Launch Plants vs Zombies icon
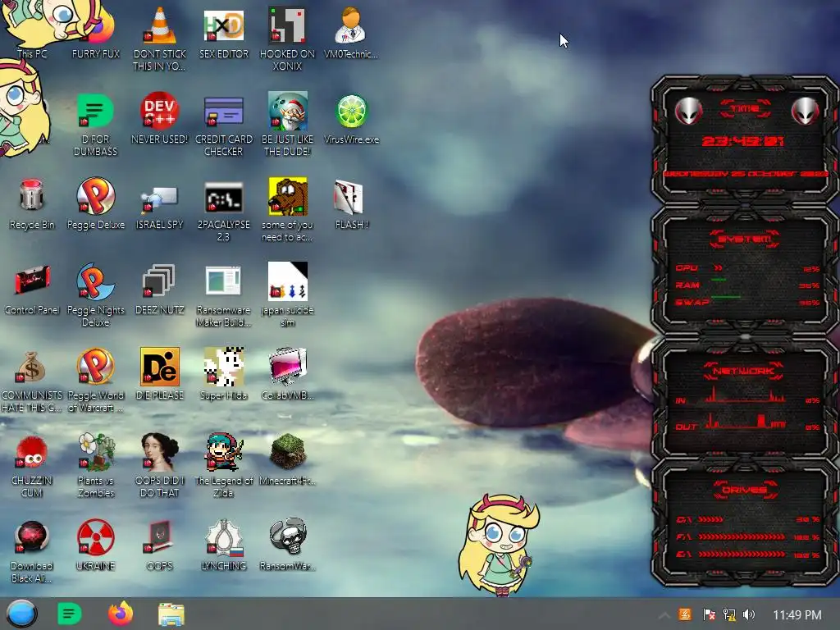Image resolution: width=840 pixels, height=630 pixels. [x=97, y=452]
